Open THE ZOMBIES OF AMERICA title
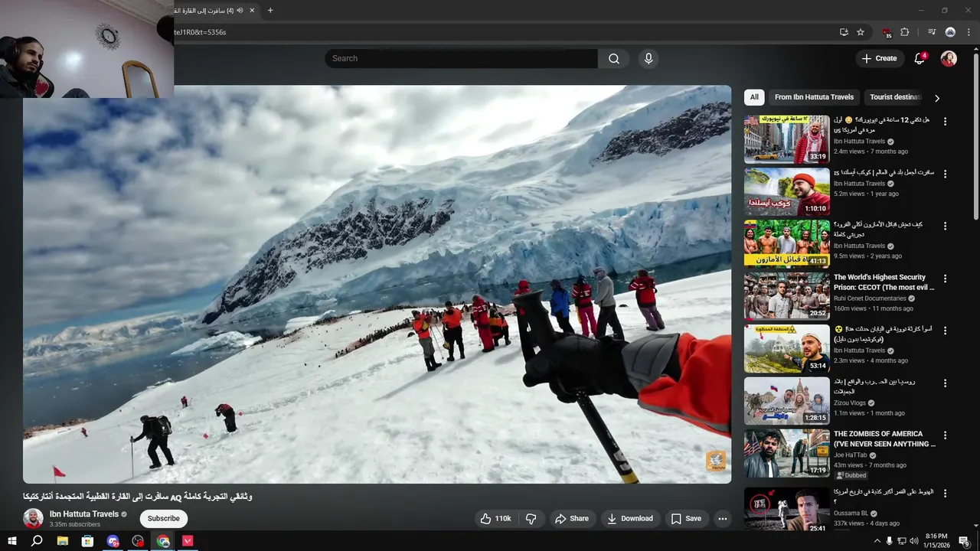 click(x=884, y=439)
